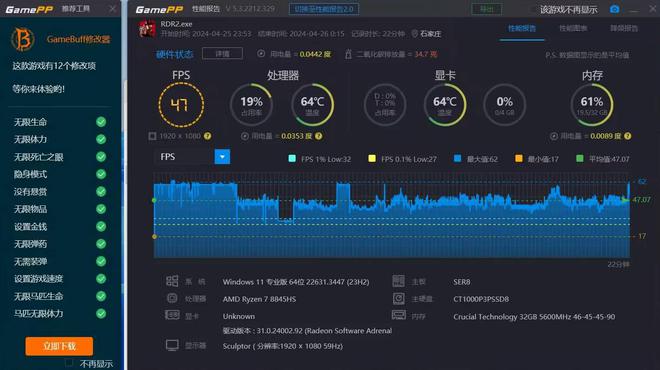This screenshot has width=660, height=370.
Task: Toggle green check for 无需装弹
Action: click(x=101, y=261)
